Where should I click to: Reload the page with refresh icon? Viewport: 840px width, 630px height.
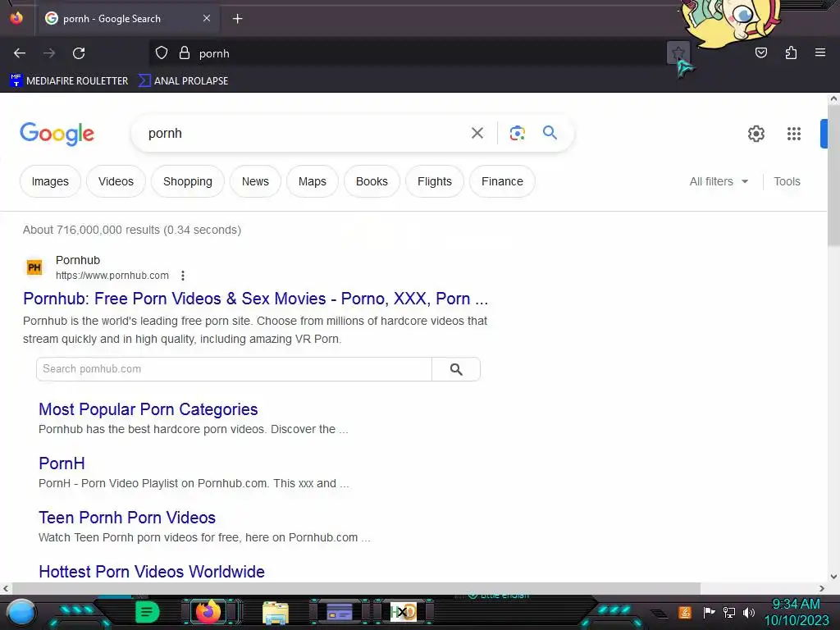click(x=79, y=53)
